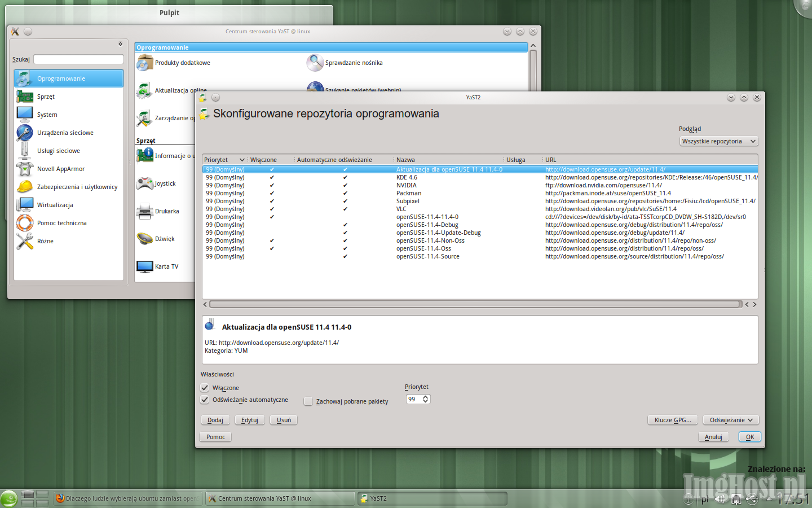This screenshot has width=812, height=508.
Task: Open the System category in the YaST sidebar
Action: pos(69,115)
